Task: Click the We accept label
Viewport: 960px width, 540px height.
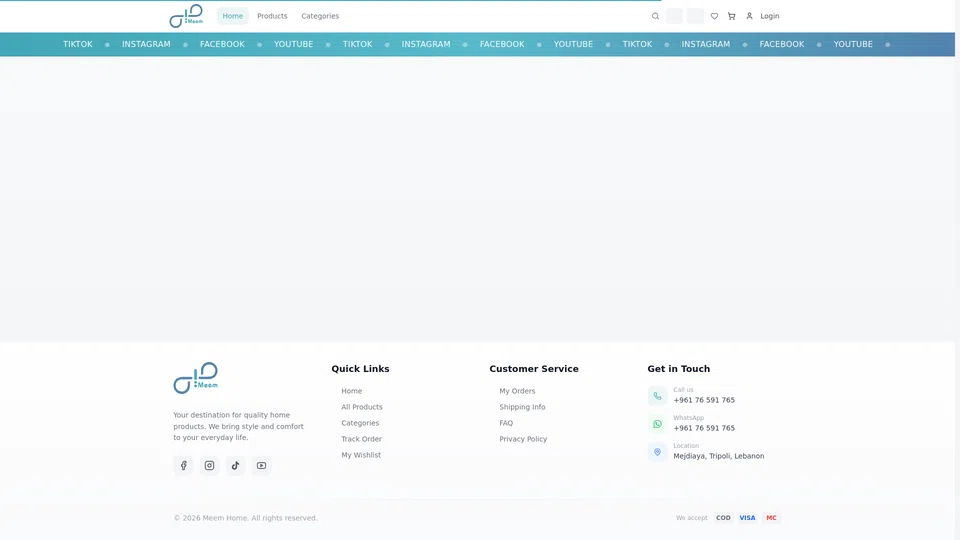Action: [691, 517]
